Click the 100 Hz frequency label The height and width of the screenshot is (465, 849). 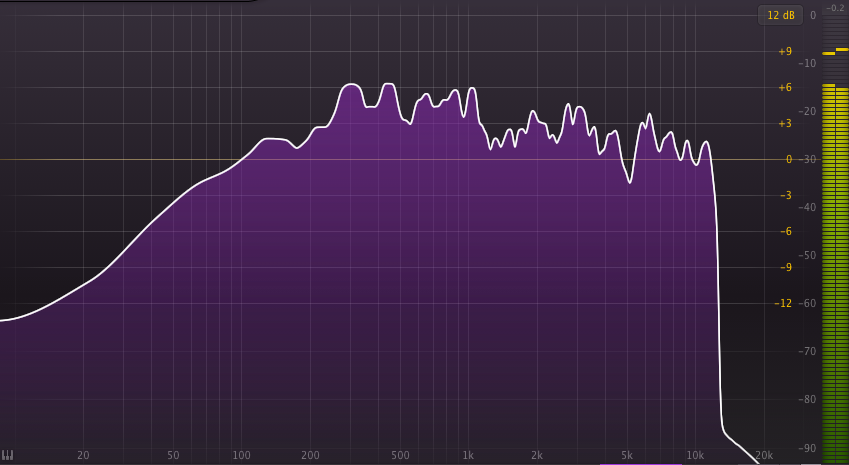coord(241,455)
